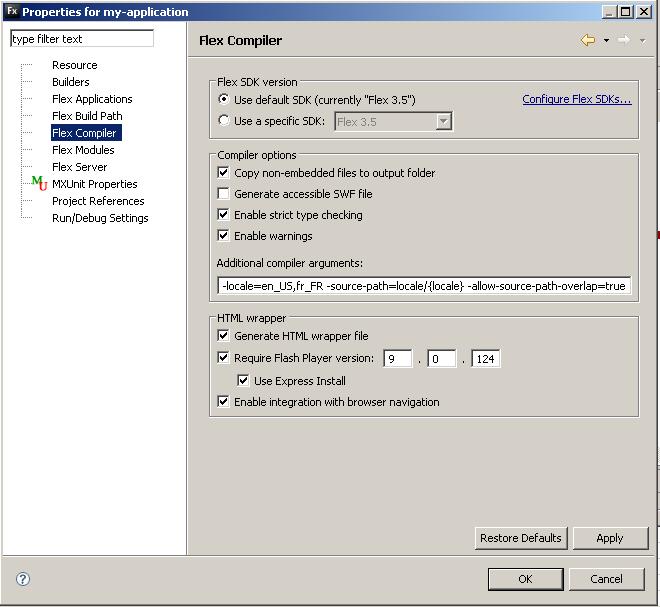Select Flex Modules in the tree

(x=83, y=150)
